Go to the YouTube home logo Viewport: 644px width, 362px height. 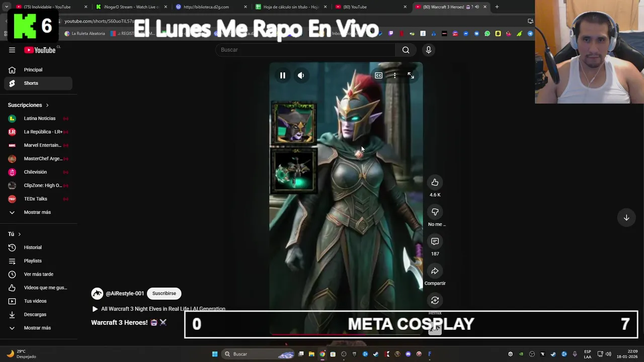click(x=40, y=50)
